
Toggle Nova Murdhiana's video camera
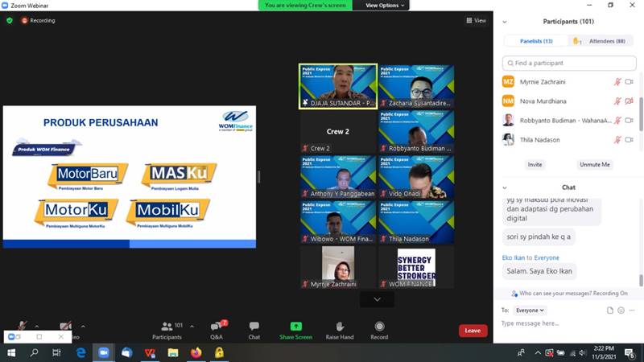point(630,101)
